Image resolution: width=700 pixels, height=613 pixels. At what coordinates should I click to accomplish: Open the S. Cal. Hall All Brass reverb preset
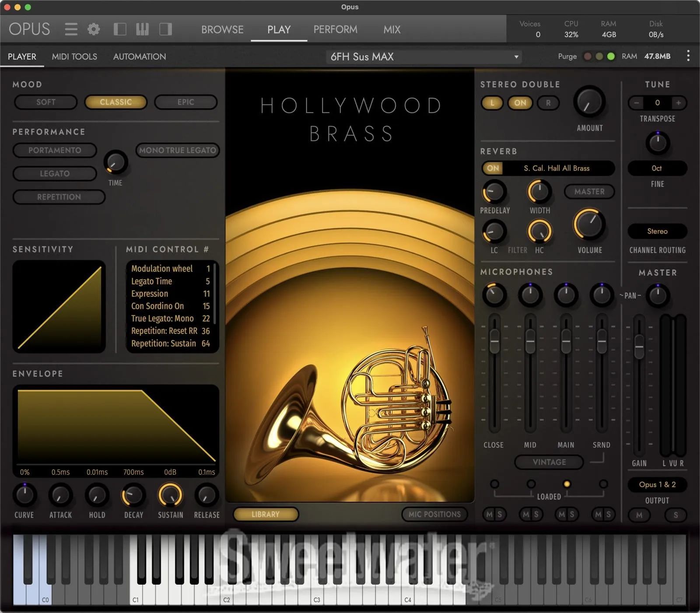[x=556, y=168]
